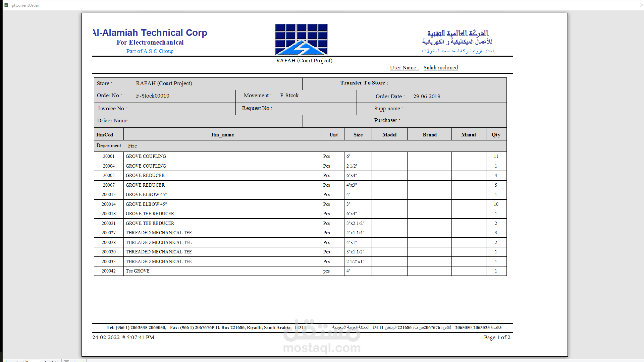Click the Salah mohmed user name link

440,68
